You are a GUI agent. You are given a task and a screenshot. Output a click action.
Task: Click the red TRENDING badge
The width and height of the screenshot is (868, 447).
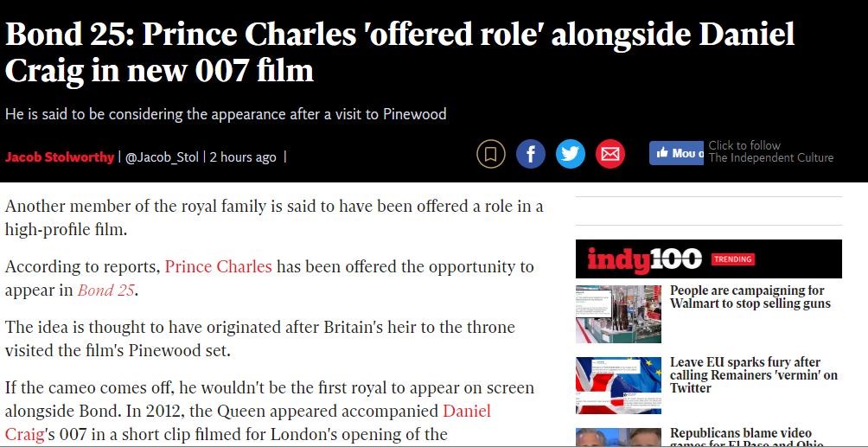click(732, 259)
